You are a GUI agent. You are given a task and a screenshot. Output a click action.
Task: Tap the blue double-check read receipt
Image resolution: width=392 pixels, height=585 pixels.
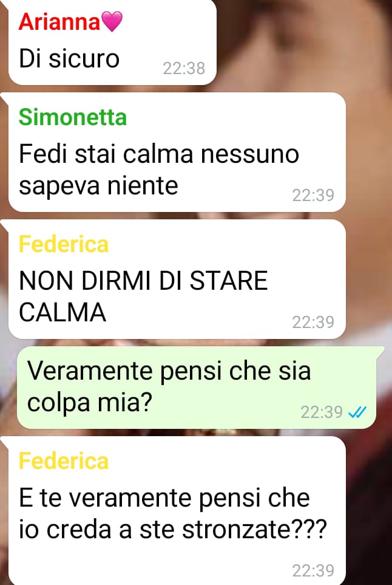(x=357, y=412)
